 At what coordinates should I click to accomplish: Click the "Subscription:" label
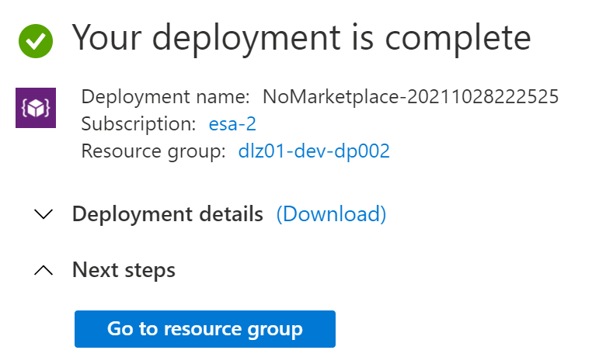(x=138, y=124)
